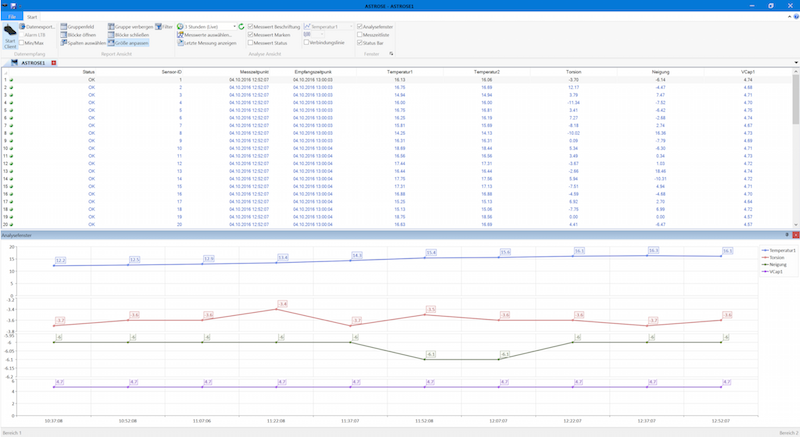Open Datenexport from the ribbon

37,27
